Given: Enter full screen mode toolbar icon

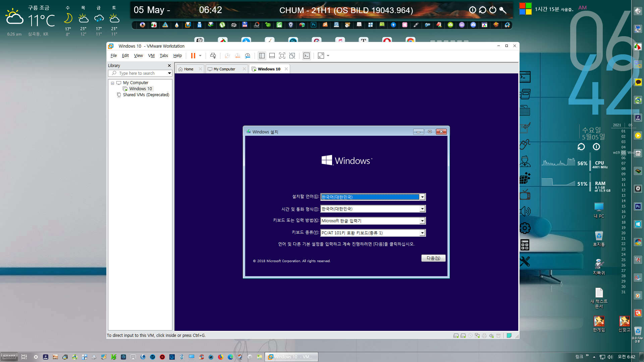Looking at the screenshot, I should 282,56.
